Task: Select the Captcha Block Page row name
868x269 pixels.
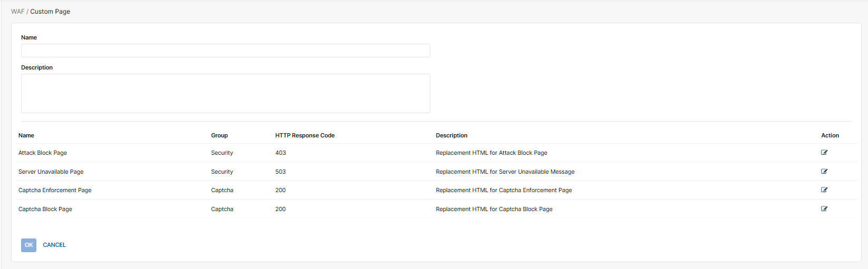Action: pyautogui.click(x=45, y=209)
